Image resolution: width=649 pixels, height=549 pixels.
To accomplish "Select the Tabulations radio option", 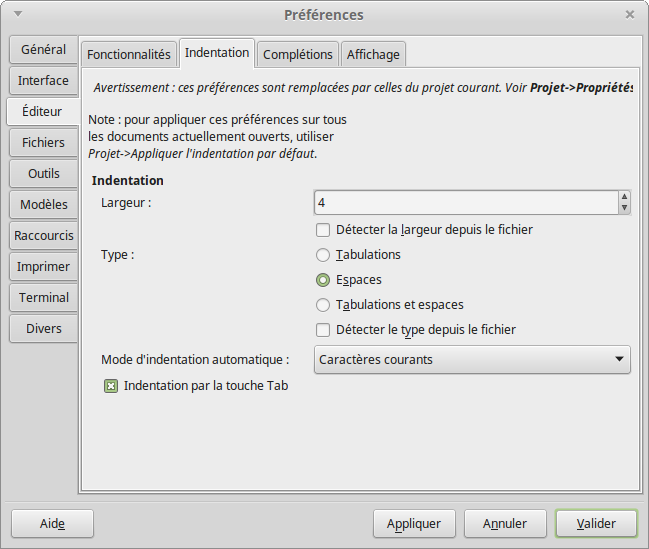I will tap(323, 255).
